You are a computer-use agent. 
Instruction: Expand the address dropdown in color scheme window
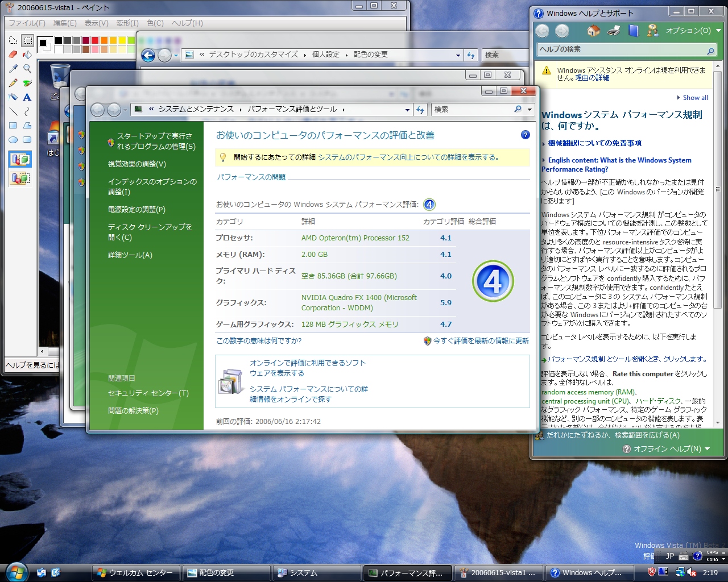point(458,55)
